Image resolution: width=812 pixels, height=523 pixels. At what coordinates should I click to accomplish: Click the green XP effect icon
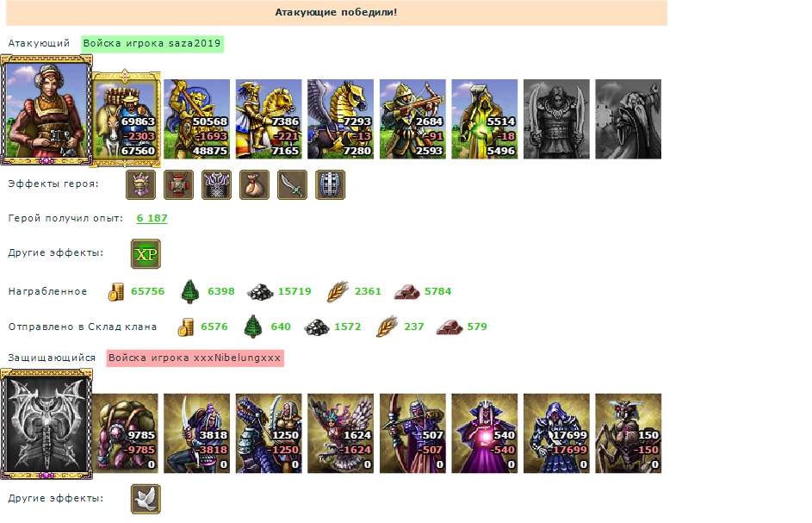click(146, 254)
